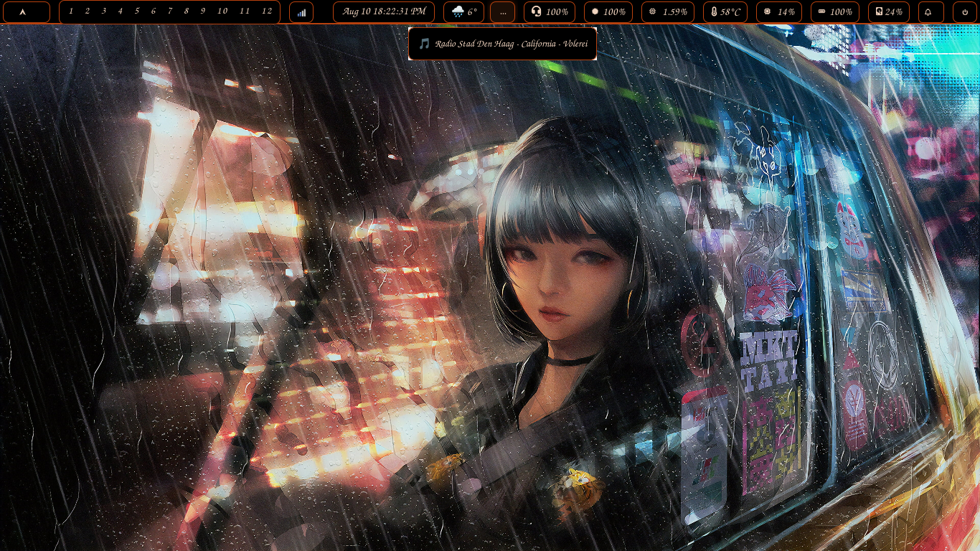980x551 pixels.
Task: Open the rainy weather 6° module
Action: 463,12
